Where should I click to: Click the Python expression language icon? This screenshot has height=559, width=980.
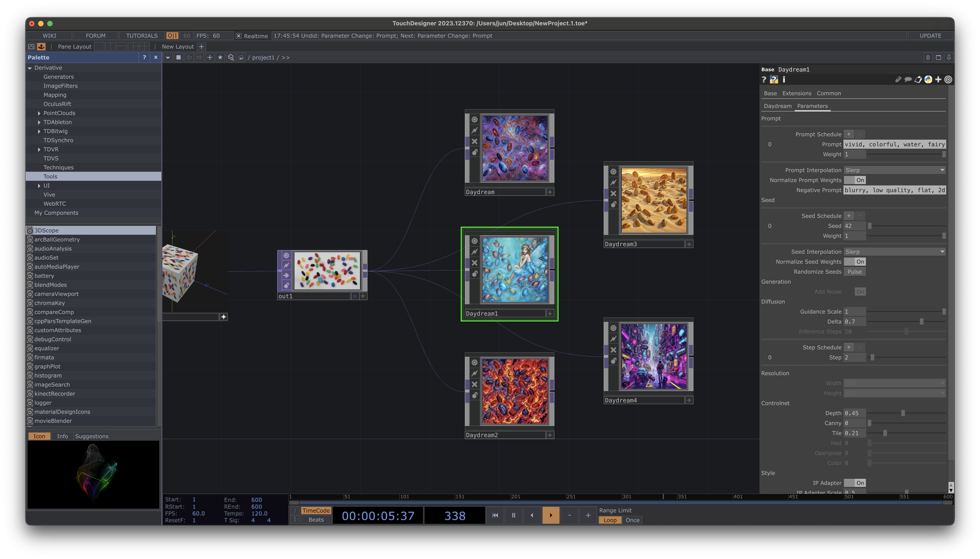pyautogui.click(x=929, y=80)
